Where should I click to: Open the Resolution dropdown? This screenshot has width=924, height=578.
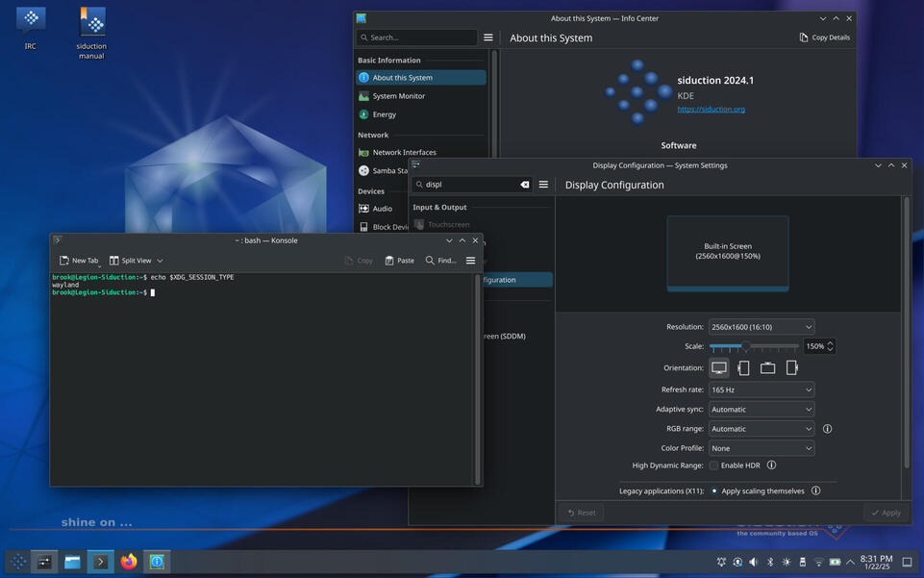[762, 327]
